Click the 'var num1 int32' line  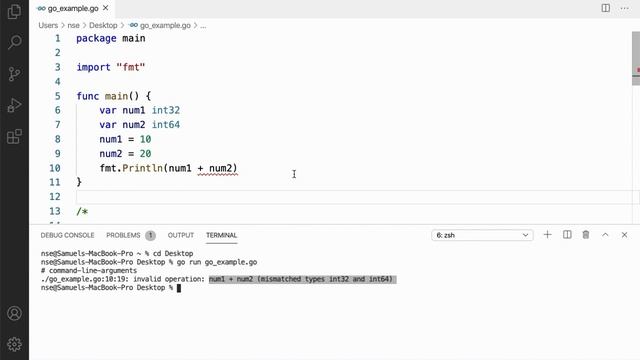coord(140,110)
